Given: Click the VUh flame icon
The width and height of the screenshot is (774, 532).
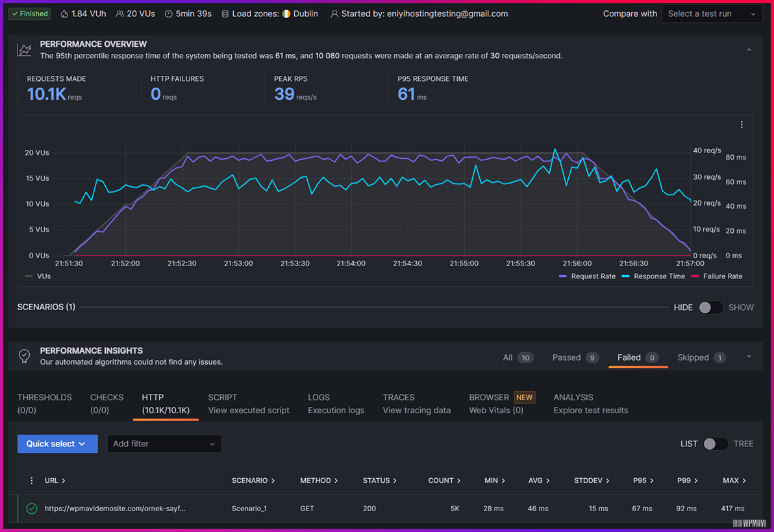Looking at the screenshot, I should point(64,14).
